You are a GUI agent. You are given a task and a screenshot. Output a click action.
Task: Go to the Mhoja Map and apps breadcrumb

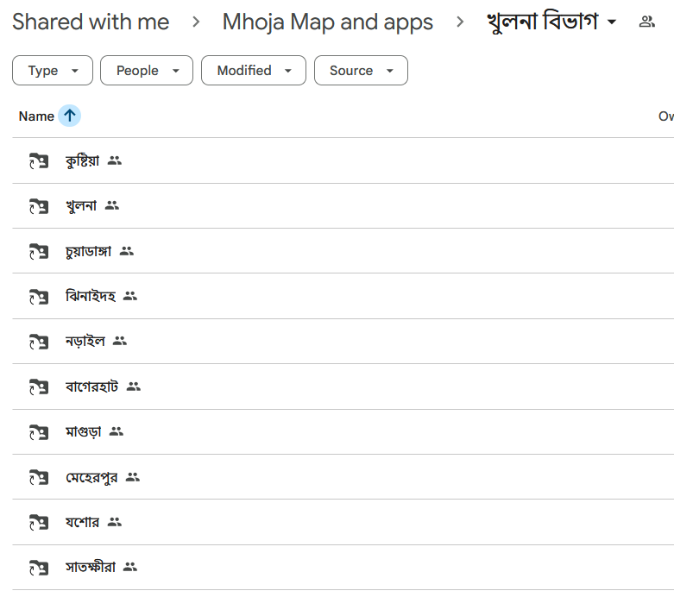click(x=328, y=22)
